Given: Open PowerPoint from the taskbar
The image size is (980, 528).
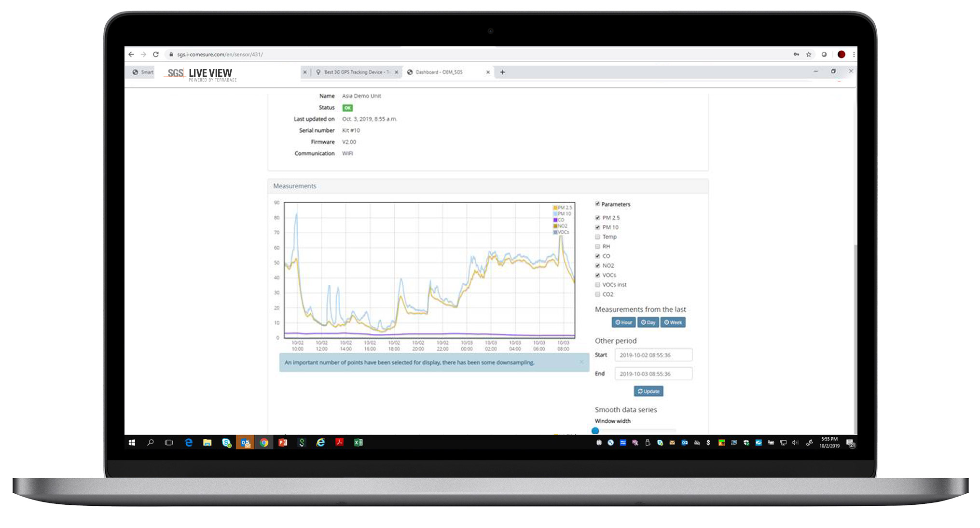Looking at the screenshot, I should click(283, 443).
